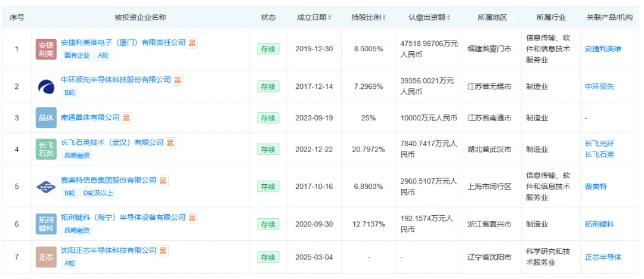The height and width of the screenshot is (279, 644).
Task: Open equity chart icon beside 赛美特信息集团
Action: pyautogui.click(x=163, y=180)
